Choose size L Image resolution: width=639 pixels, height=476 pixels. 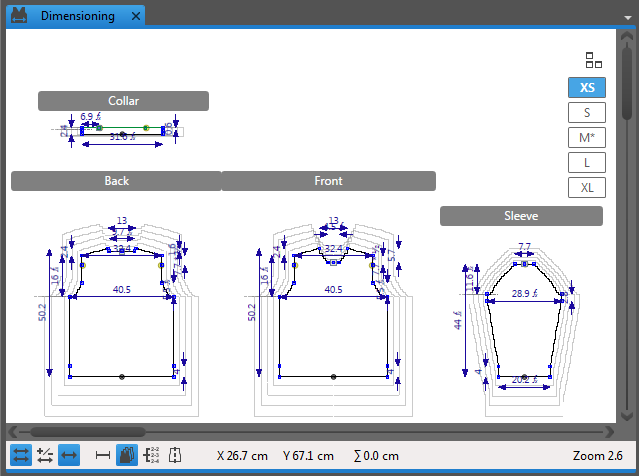pyautogui.click(x=587, y=162)
